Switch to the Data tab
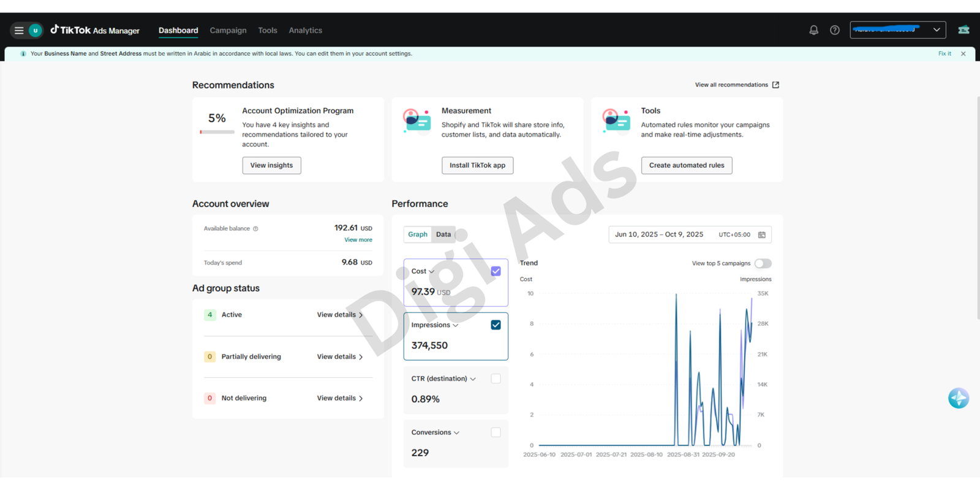 click(443, 235)
